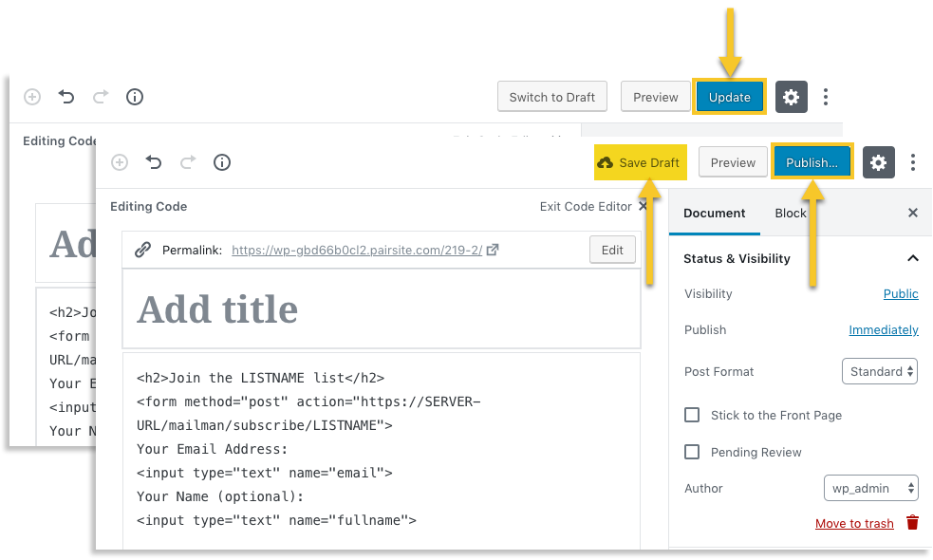Open the settings gear next to the Update button
This screenshot has width=933, height=560.
click(x=791, y=97)
